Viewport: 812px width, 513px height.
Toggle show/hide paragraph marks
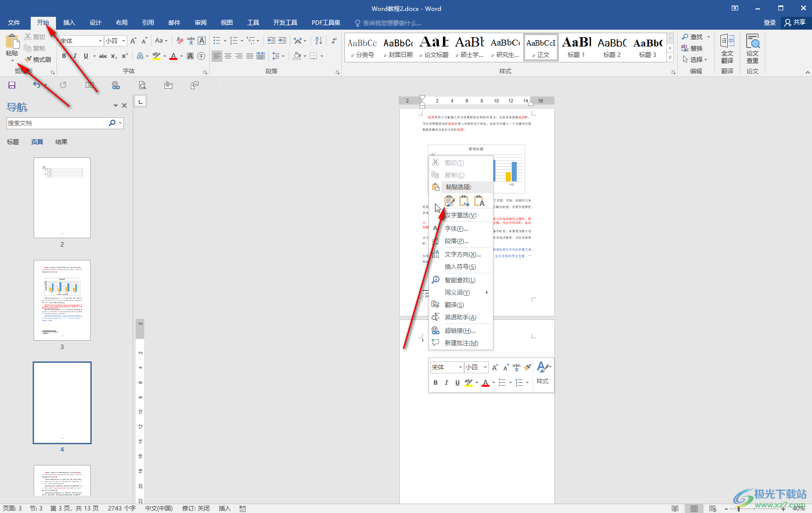[x=334, y=41]
